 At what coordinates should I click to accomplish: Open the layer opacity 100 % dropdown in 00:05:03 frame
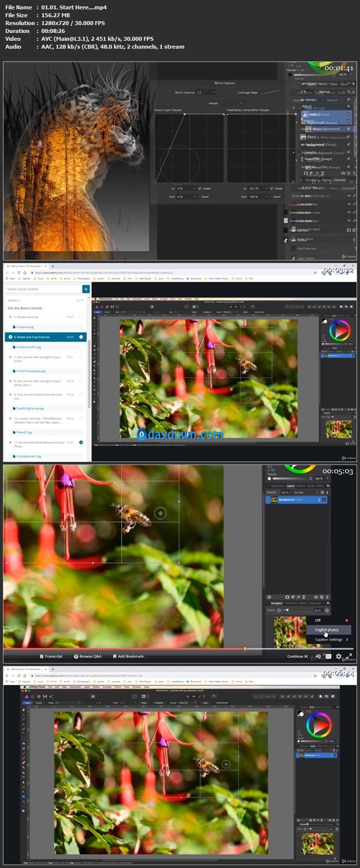(286, 492)
